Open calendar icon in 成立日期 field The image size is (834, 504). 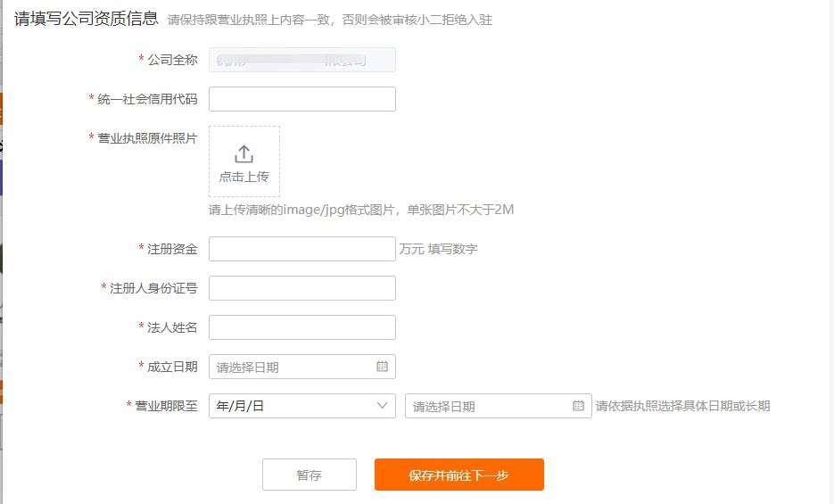coord(382,367)
